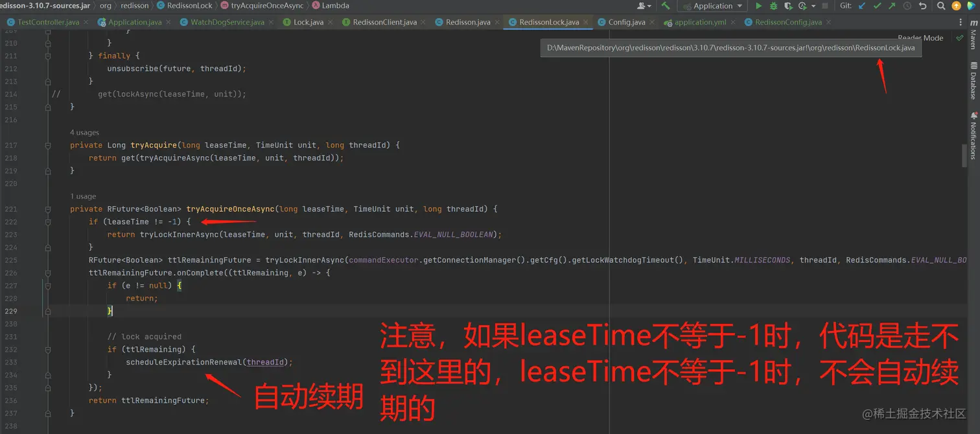Close the Config.java tab

point(653,22)
